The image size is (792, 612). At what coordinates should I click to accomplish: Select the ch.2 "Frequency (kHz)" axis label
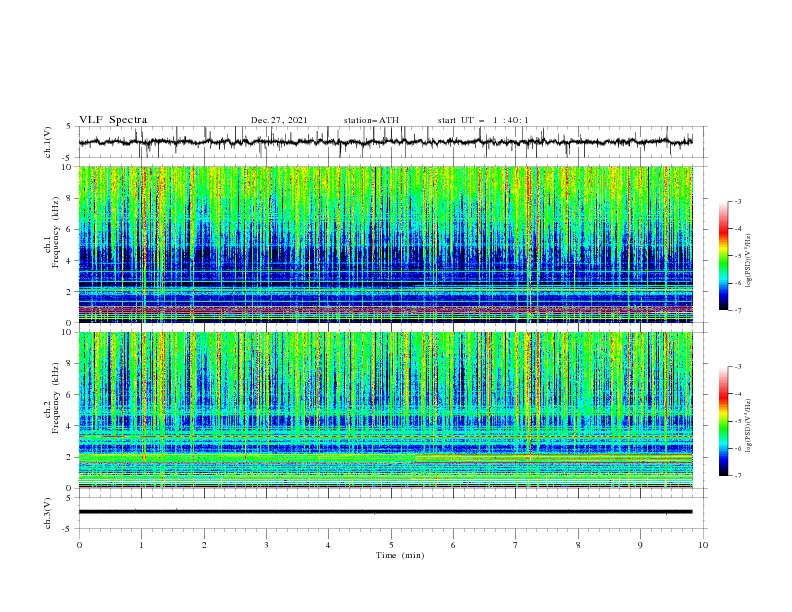[x=55, y=398]
